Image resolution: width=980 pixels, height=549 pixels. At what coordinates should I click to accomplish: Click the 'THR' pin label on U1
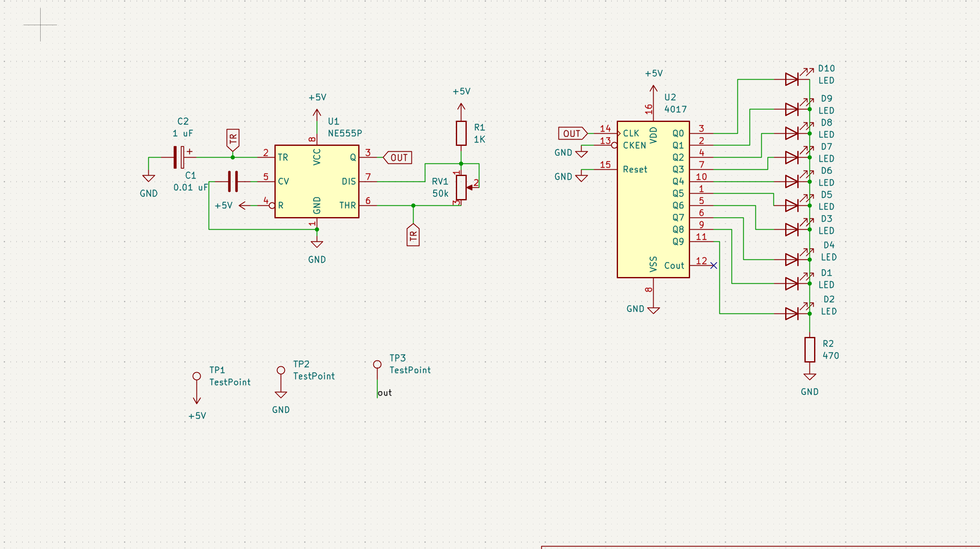[348, 205]
